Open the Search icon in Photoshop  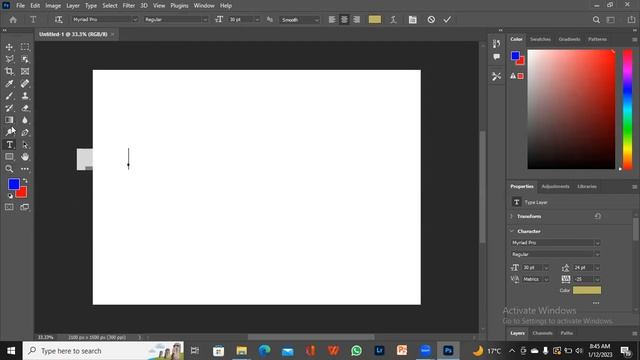[596, 20]
